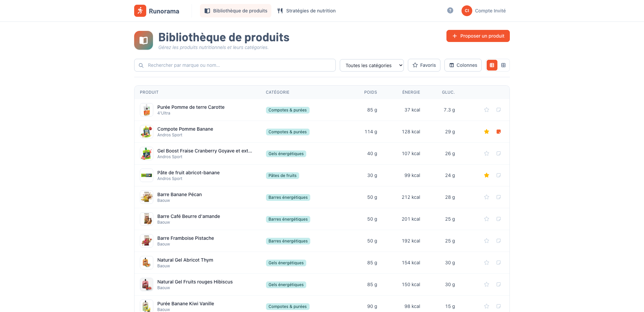Click the POIDS column header
Viewport: 644px width, 312px height.
371,92
